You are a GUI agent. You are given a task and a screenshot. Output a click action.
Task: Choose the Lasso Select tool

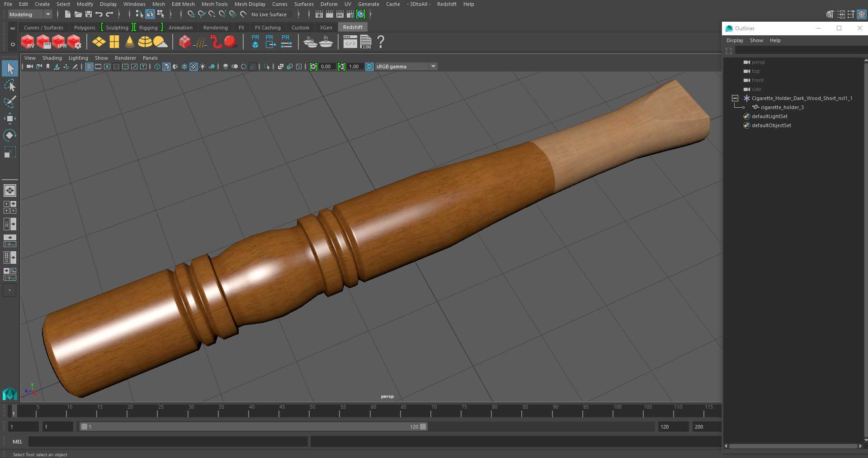(10, 86)
